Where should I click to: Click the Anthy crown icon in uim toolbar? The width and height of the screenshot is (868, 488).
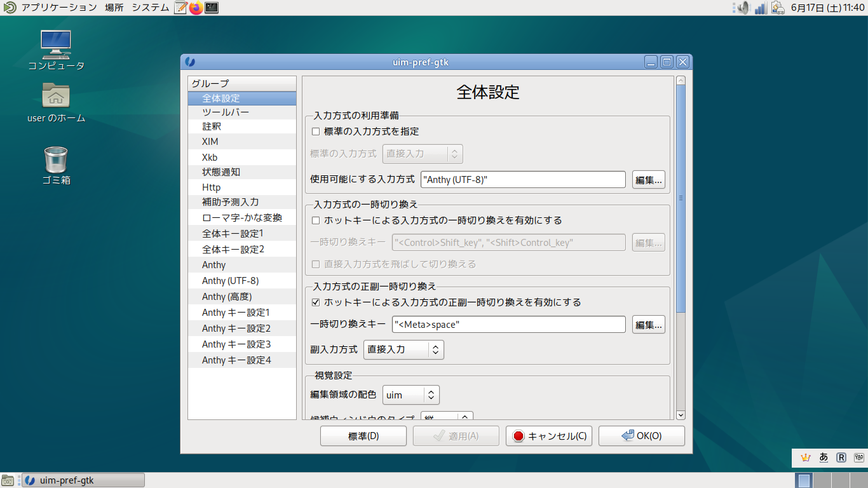(806, 457)
